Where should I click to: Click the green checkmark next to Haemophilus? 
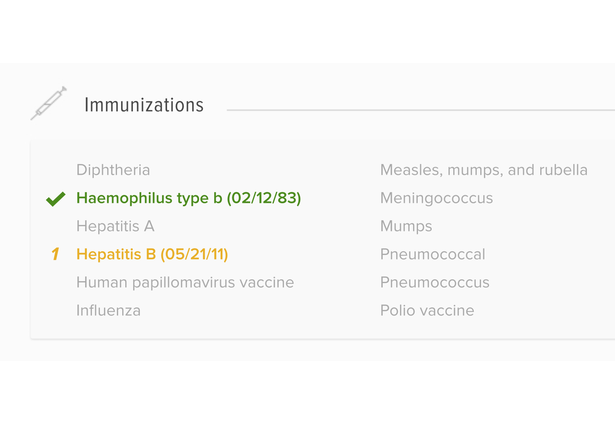(x=56, y=199)
